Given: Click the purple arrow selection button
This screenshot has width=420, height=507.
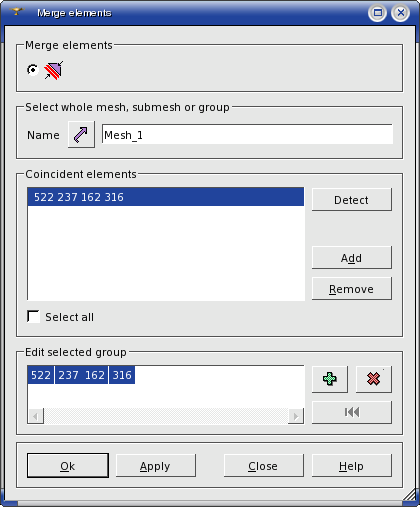Looking at the screenshot, I should point(81,135).
